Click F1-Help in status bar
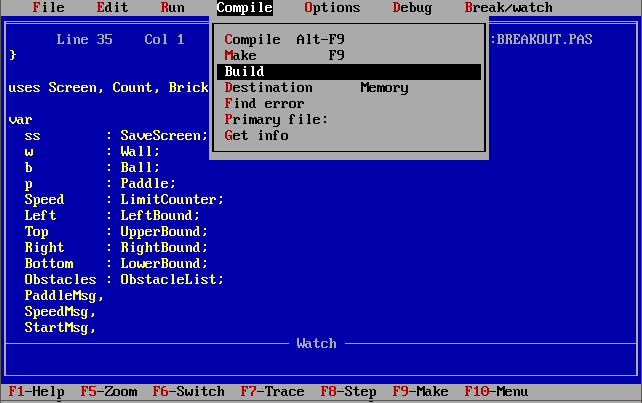This screenshot has width=642, height=403. pos(36,392)
